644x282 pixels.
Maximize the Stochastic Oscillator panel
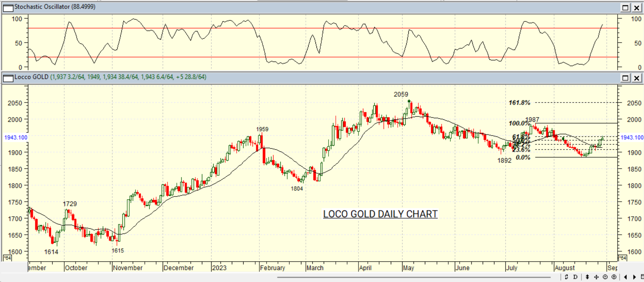click(625, 8)
